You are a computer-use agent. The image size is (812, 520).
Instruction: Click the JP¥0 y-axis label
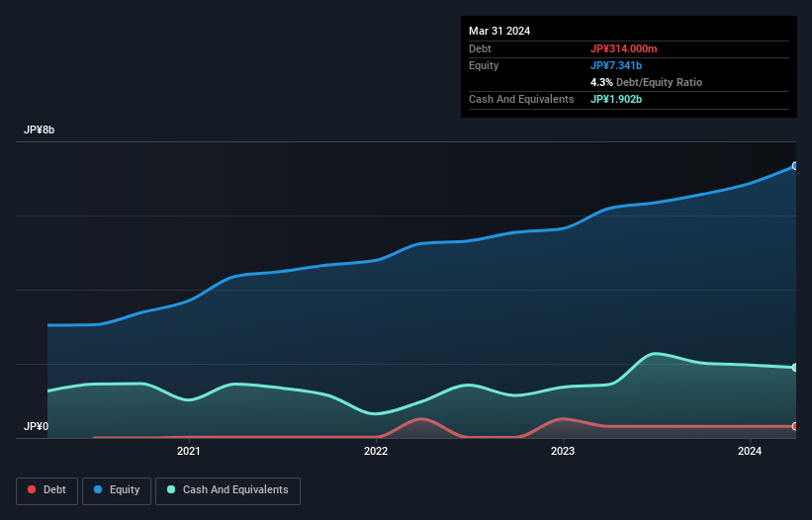click(x=37, y=426)
